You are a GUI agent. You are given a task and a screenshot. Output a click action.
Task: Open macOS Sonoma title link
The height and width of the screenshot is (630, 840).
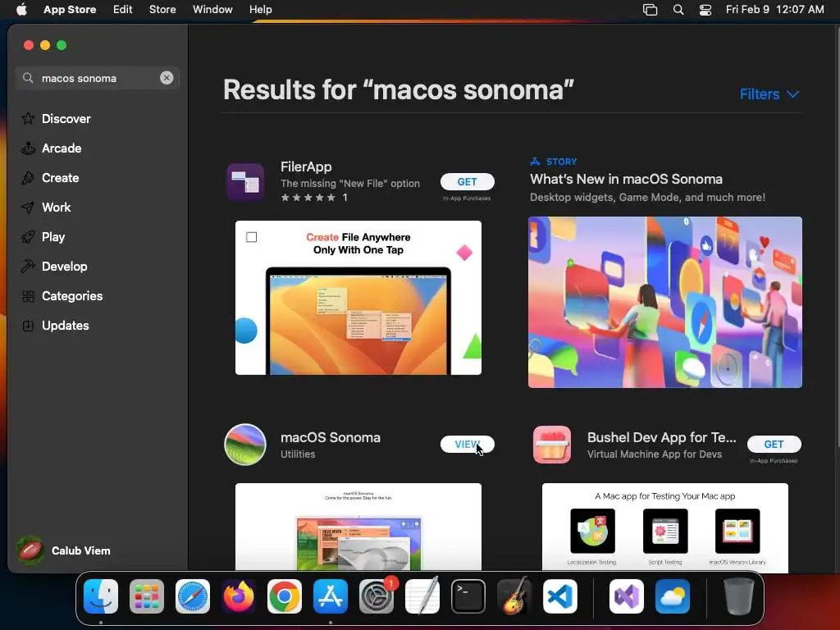click(x=331, y=437)
